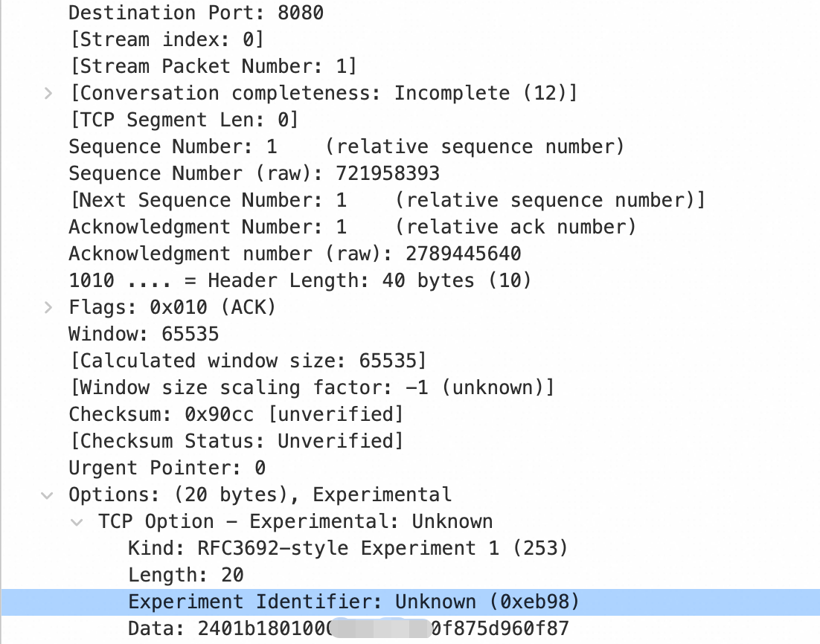Screen dimensions: 820x644
Task: Select Checksum: 0x90cc field
Action: tap(236, 414)
